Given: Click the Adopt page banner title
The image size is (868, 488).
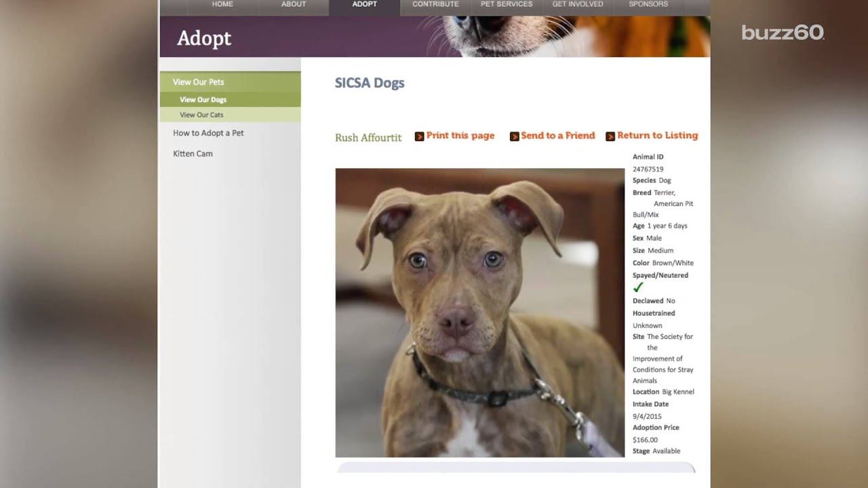Looking at the screenshot, I should (204, 39).
